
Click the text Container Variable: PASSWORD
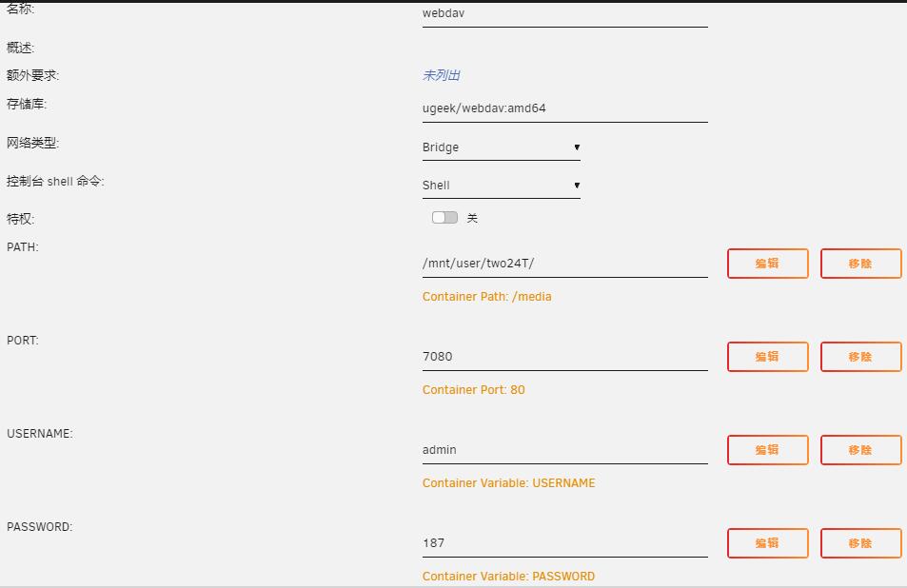click(508, 577)
